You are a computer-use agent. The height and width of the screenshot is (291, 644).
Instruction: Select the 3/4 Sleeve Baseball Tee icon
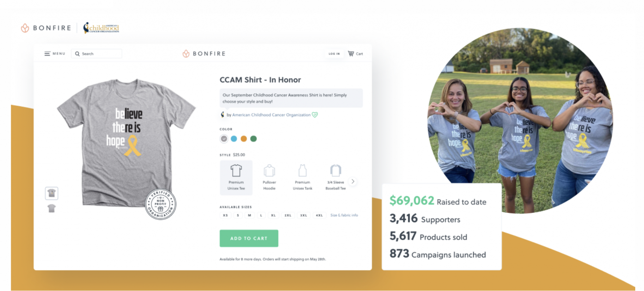pos(336,170)
